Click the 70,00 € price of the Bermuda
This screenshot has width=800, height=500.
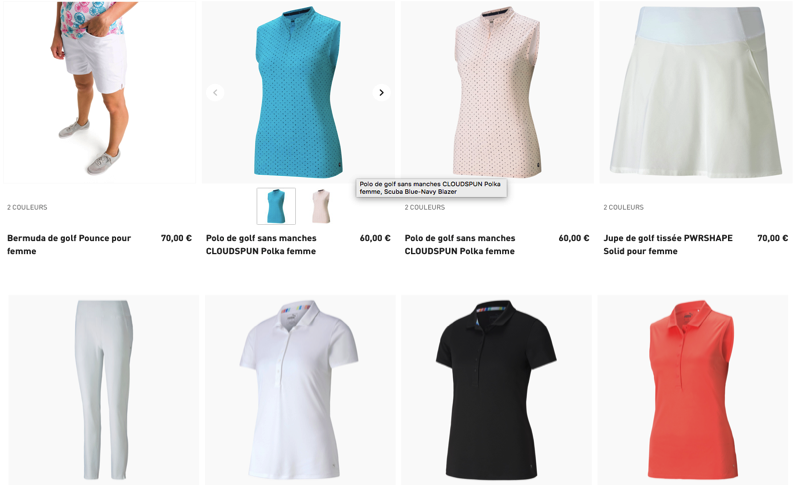click(176, 238)
